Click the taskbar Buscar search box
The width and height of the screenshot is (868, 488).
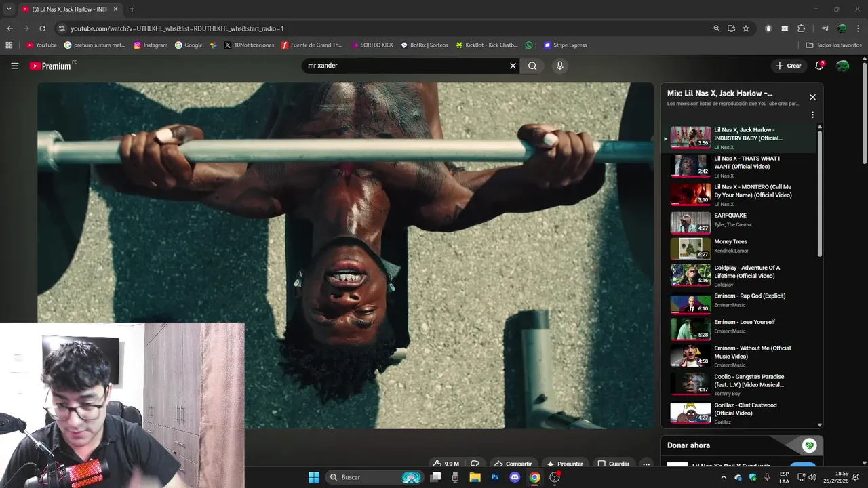pos(376,477)
